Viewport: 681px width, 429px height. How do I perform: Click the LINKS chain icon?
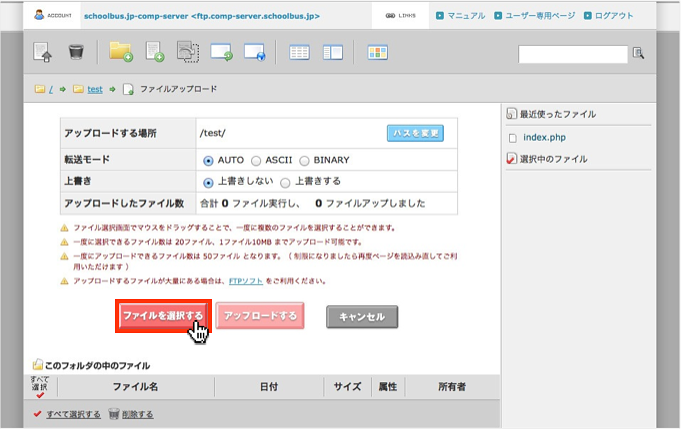point(390,16)
